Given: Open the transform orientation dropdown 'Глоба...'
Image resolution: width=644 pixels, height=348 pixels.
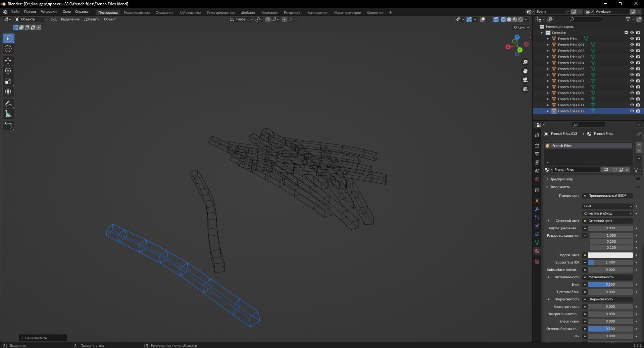Looking at the screenshot, I should [x=241, y=19].
